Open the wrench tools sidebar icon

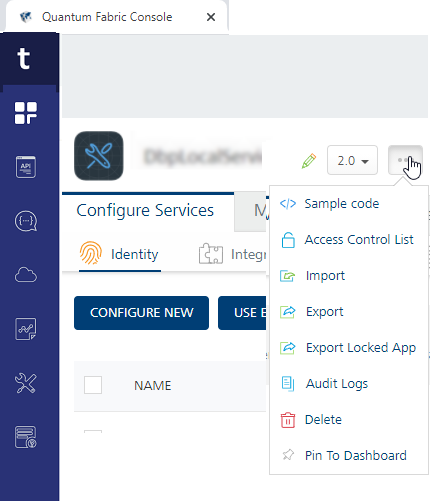coord(26,383)
